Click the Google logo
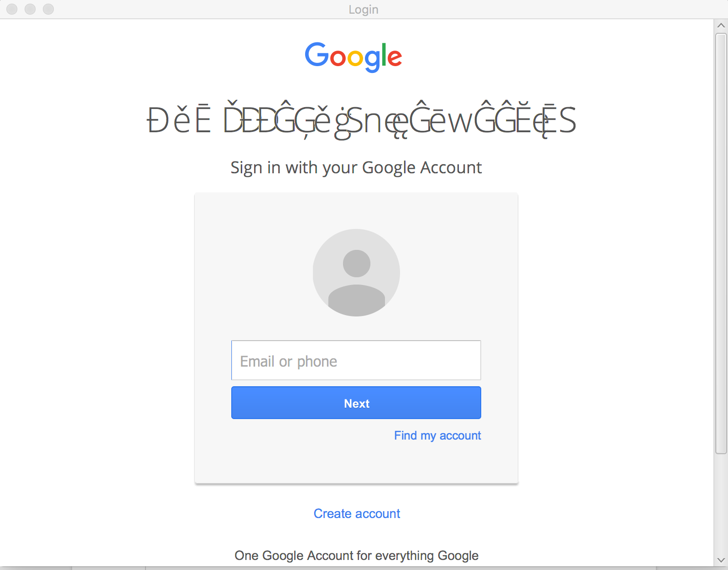Screen dimensions: 728x570 click(354, 57)
